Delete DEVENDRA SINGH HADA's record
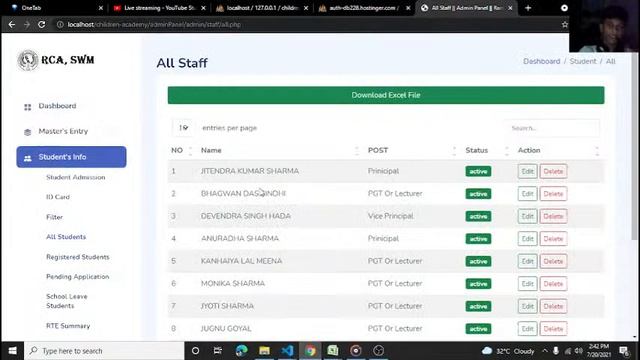 point(553,216)
